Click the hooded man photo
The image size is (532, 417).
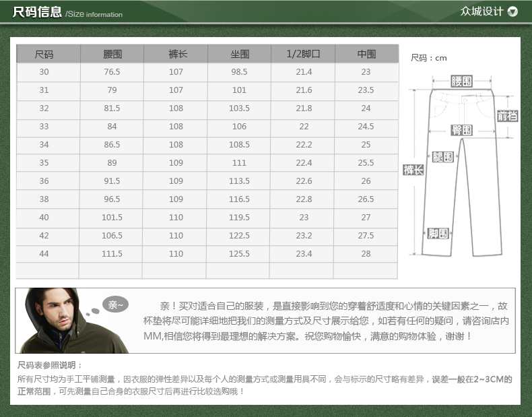pos(73,321)
